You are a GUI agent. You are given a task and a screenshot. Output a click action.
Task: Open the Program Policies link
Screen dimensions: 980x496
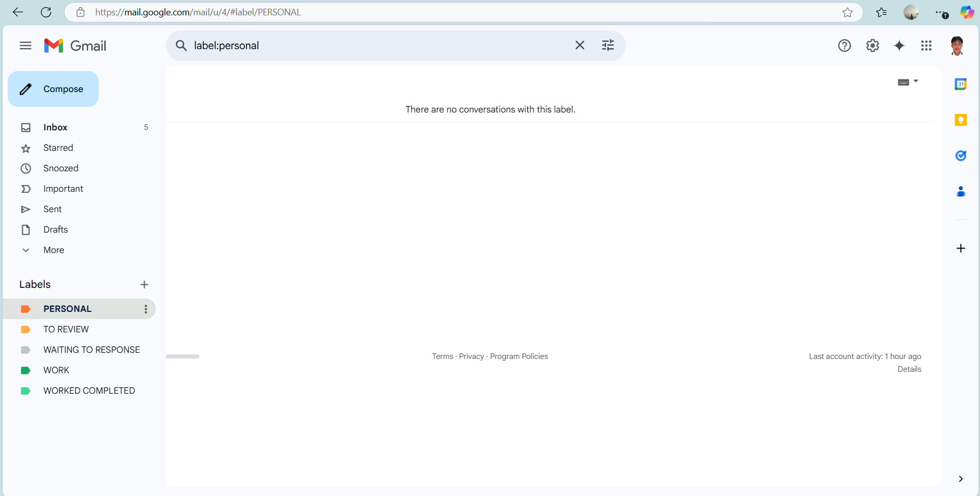click(519, 356)
